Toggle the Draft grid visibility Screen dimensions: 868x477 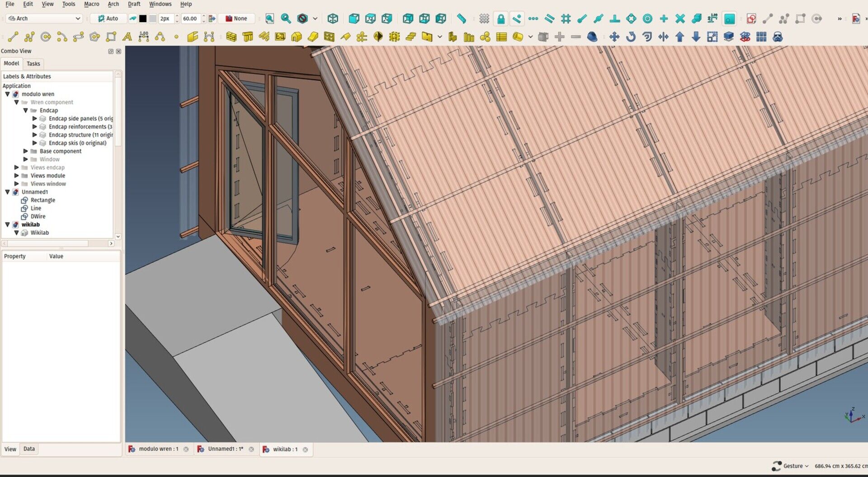(x=484, y=19)
